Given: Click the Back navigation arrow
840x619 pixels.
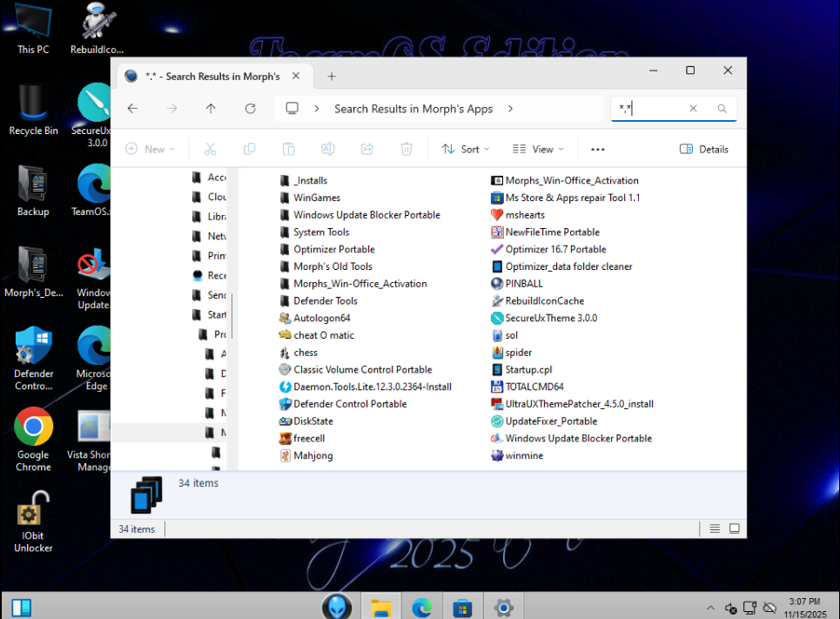Looking at the screenshot, I should [132, 109].
